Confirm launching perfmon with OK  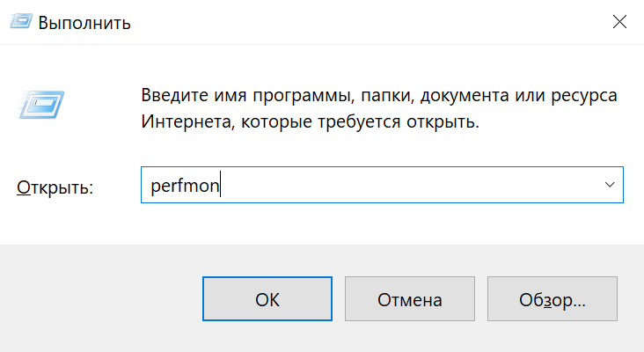(x=267, y=300)
